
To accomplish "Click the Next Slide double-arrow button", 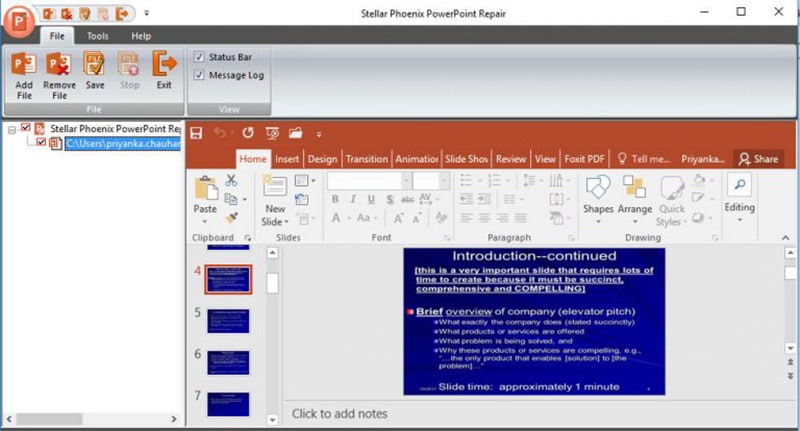I will coord(790,376).
